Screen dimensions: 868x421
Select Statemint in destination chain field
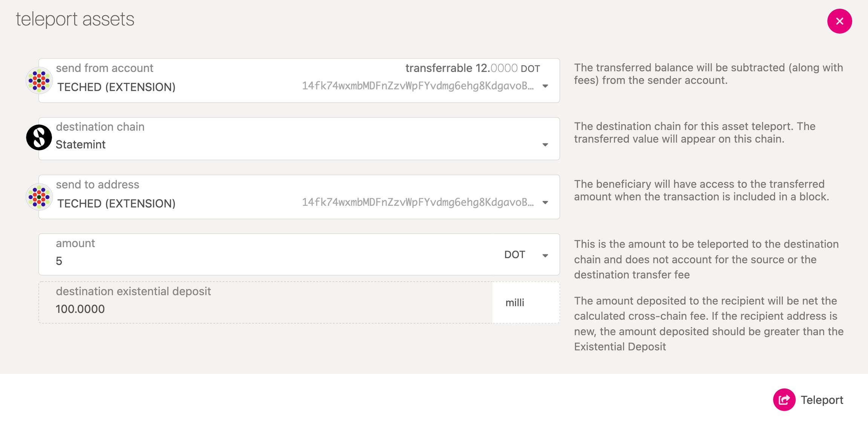coord(81,144)
